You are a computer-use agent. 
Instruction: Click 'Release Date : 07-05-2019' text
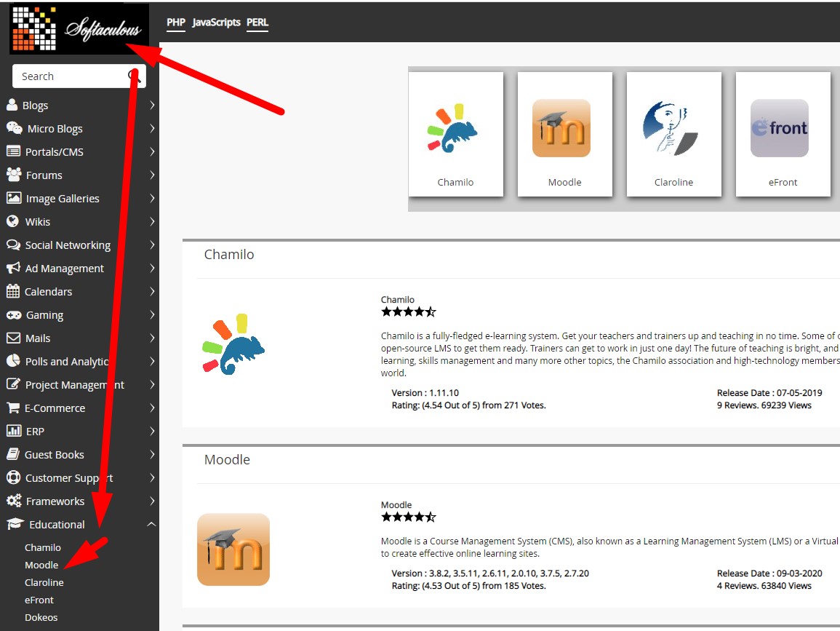point(769,393)
